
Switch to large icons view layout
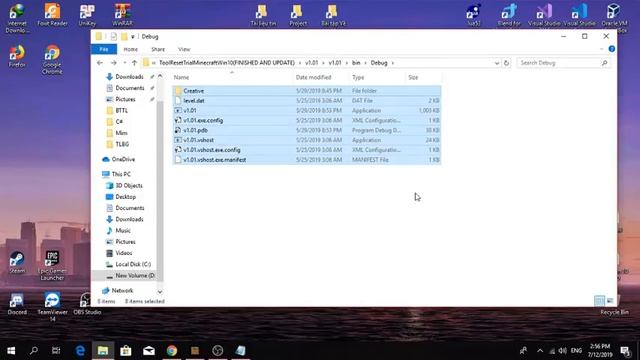[x=610, y=301]
